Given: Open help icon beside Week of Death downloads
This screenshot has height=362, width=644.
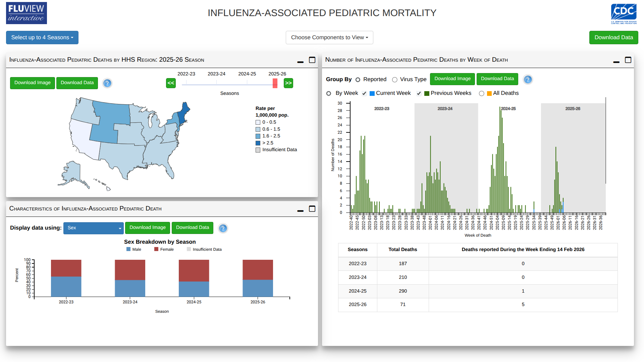Looking at the screenshot, I should (x=528, y=79).
